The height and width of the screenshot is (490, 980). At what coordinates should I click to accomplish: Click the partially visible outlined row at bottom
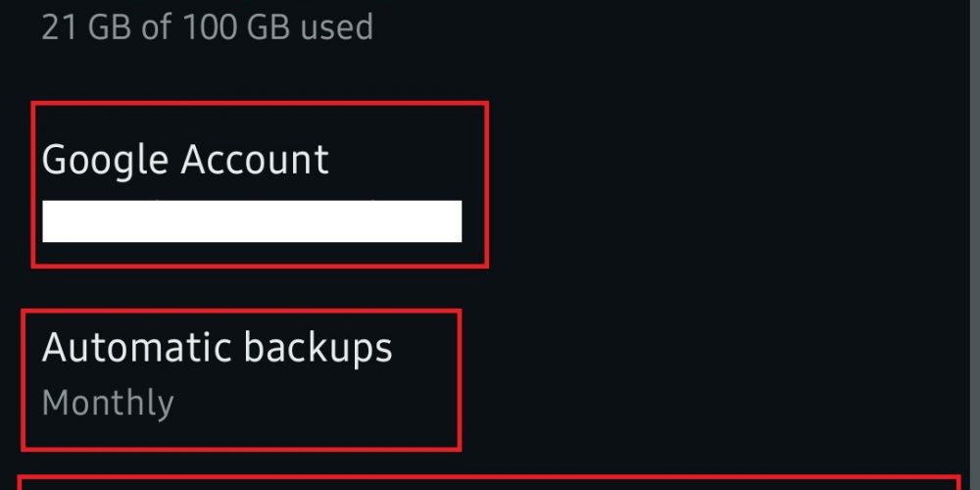click(x=490, y=483)
